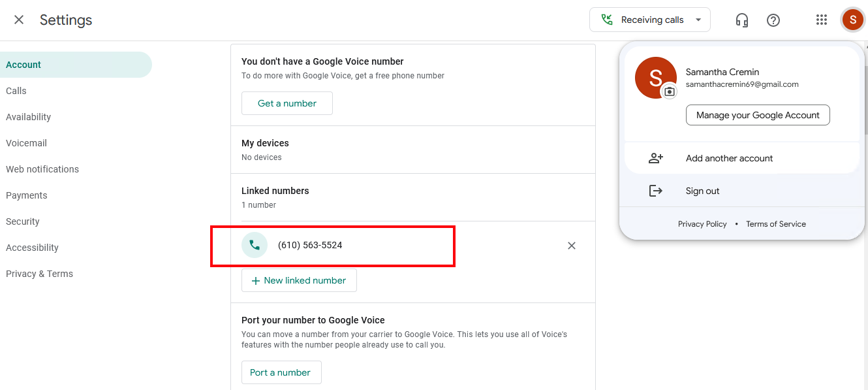
Task: Click the My devices heading
Action: tap(265, 143)
